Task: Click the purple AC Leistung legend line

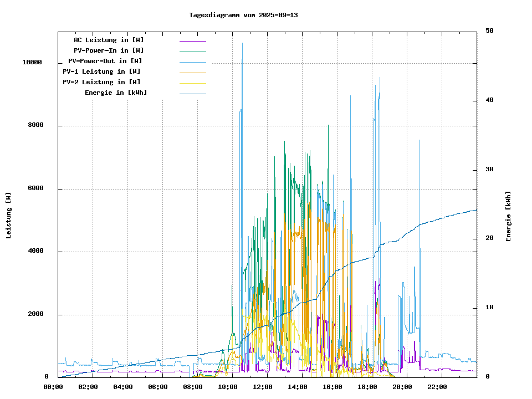Action: pos(192,40)
